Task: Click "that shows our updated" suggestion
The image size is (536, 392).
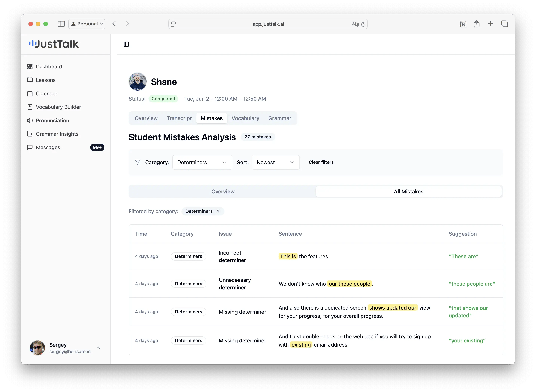Action: [x=468, y=312]
